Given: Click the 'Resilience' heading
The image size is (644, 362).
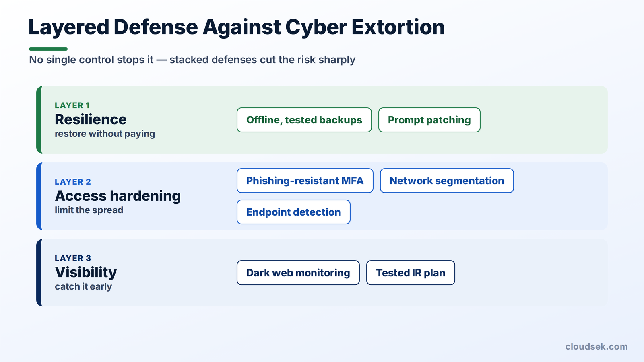Looking at the screenshot, I should (x=91, y=119).
